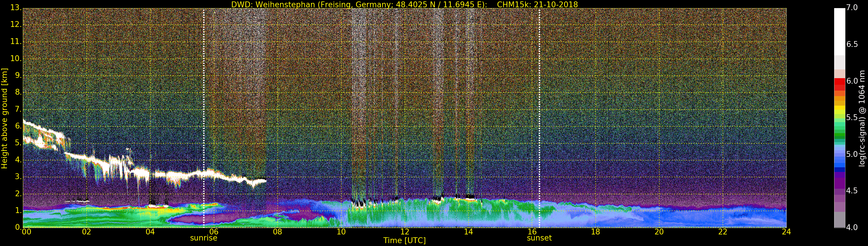Click the 2 km height axis tick label
The image size is (868, 246).
(x=18, y=194)
